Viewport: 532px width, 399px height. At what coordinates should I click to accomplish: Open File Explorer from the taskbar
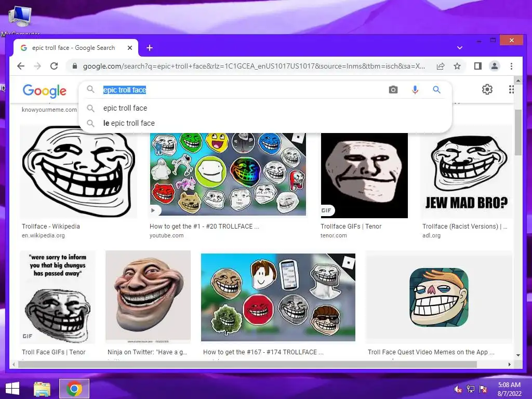[x=42, y=389]
